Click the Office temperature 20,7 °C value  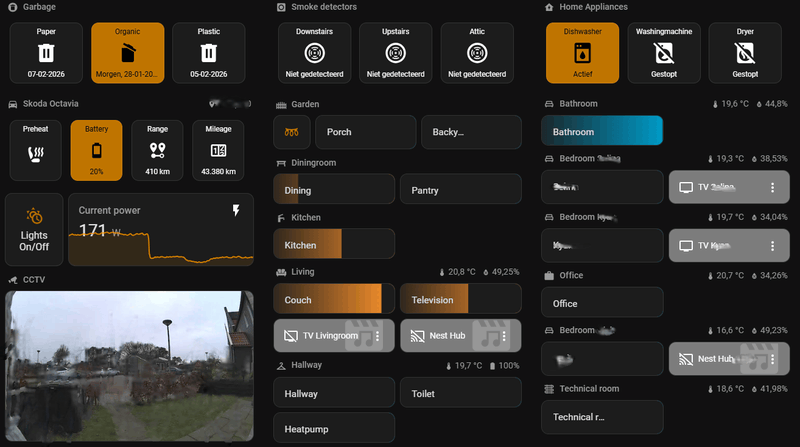click(730, 276)
